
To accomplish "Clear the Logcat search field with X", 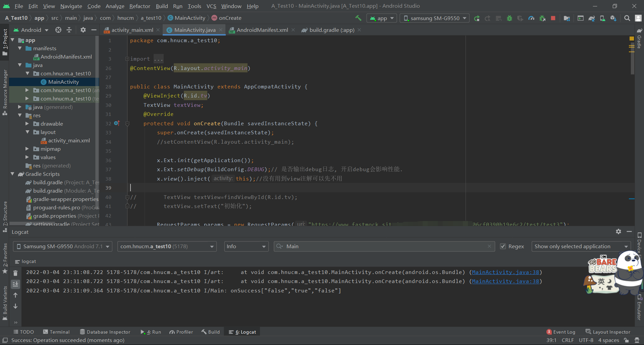I will click(x=489, y=246).
